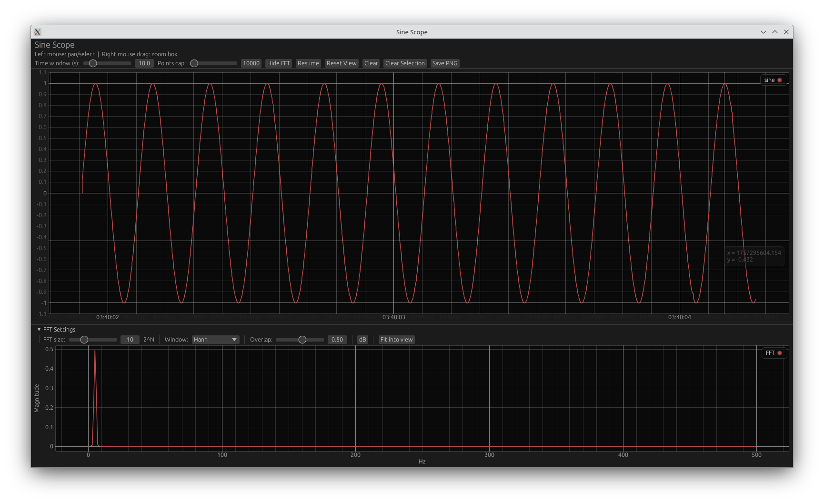Collapse the FFT Settings section
The image size is (824, 504).
[39, 329]
